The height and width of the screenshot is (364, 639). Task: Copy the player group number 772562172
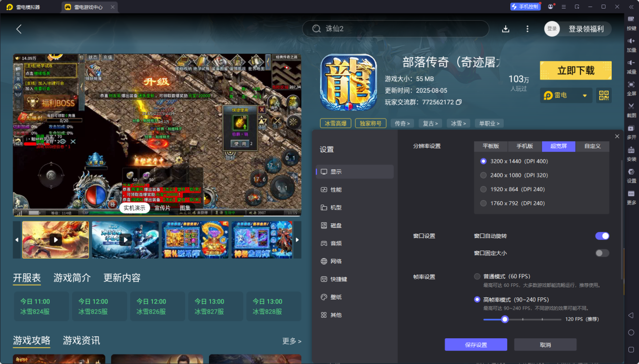(x=459, y=102)
